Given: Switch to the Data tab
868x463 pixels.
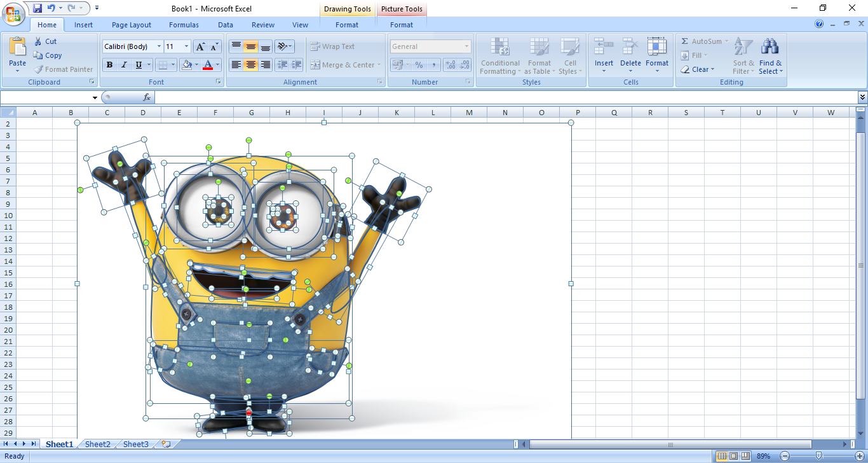Looking at the screenshot, I should point(226,25).
